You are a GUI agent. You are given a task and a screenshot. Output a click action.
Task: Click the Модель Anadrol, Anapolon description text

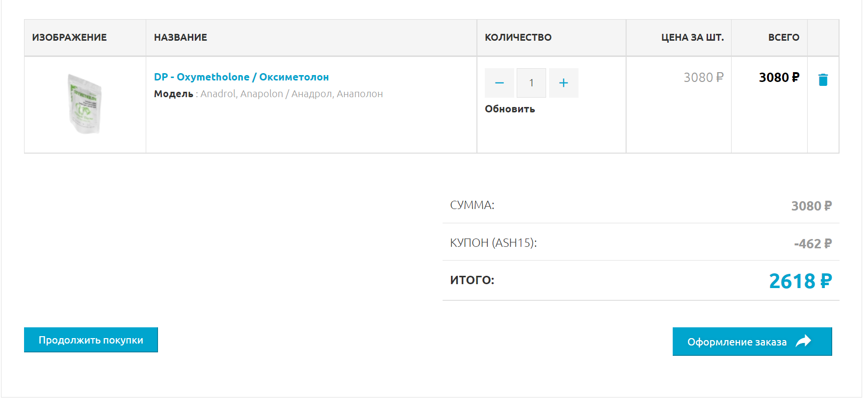(x=268, y=94)
